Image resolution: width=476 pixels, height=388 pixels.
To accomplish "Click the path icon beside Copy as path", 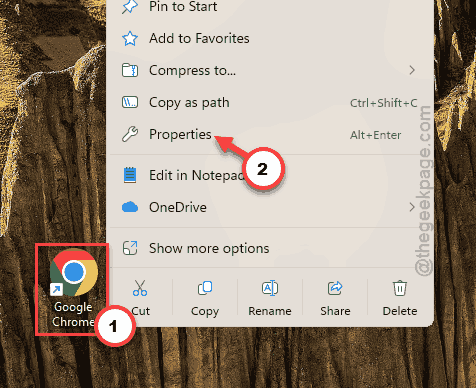I will (x=130, y=102).
